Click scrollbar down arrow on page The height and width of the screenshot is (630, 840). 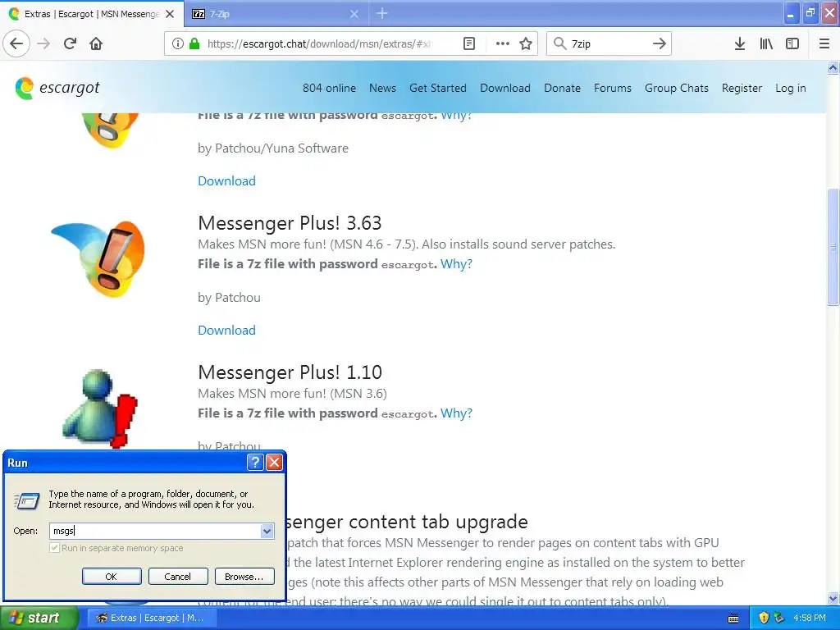(833, 598)
